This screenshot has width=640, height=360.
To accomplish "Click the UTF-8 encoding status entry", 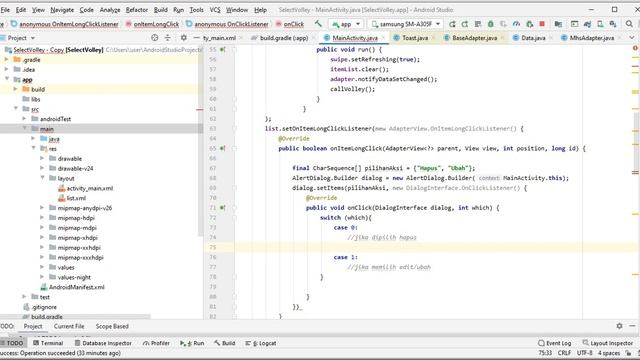I will click(584, 353).
